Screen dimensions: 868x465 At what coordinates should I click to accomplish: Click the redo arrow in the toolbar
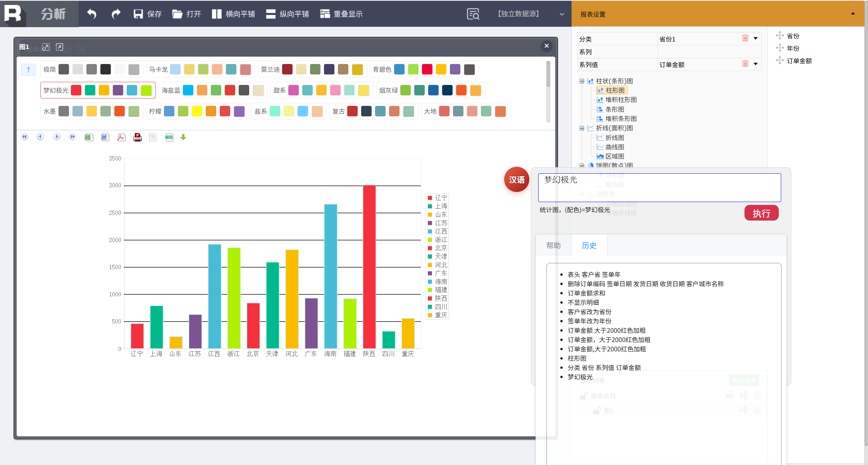(115, 14)
